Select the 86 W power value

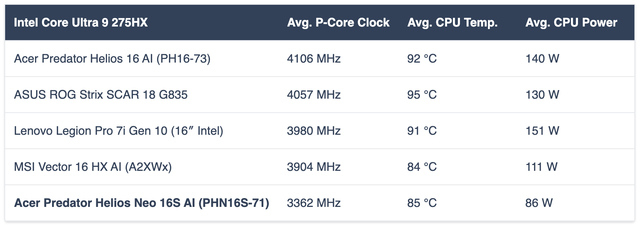tap(539, 203)
